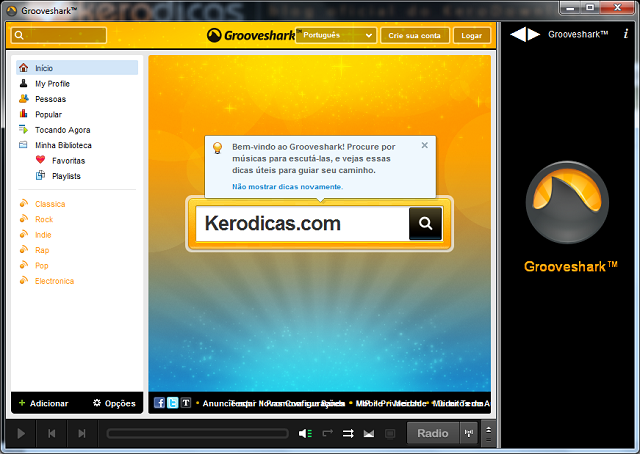Click the radio signal icon beside Electronica
640x454 pixels.
(x=24, y=280)
